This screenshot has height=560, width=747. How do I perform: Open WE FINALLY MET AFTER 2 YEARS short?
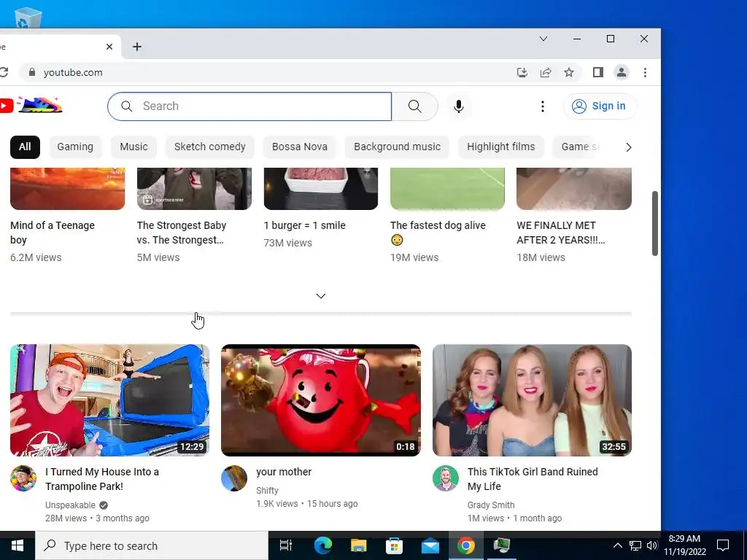[x=561, y=233]
